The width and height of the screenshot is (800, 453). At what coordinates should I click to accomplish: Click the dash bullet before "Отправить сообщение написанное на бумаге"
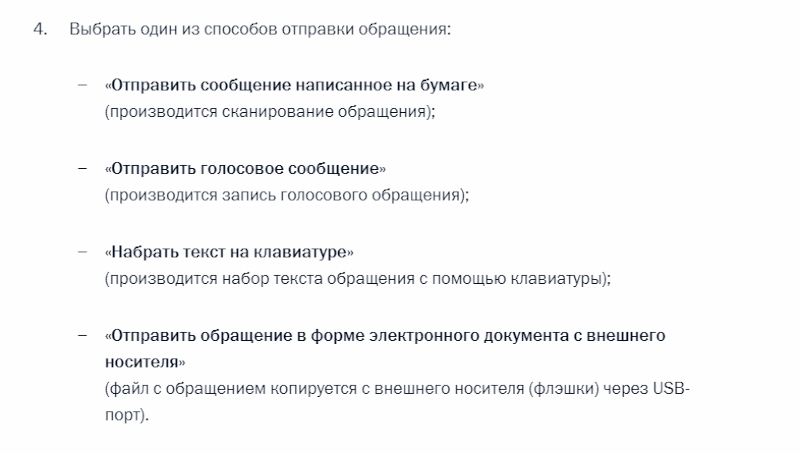pyautogui.click(x=82, y=85)
